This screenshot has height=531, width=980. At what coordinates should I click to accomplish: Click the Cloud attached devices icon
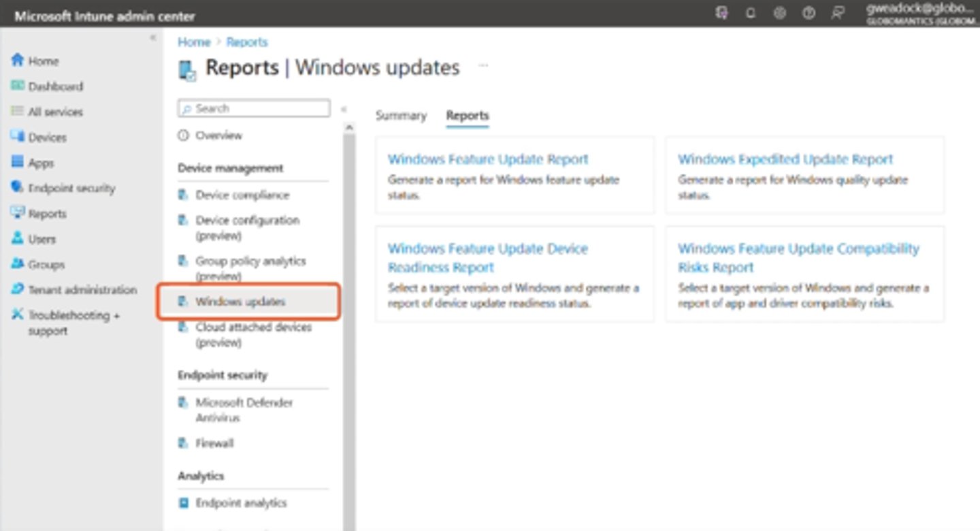point(183,327)
